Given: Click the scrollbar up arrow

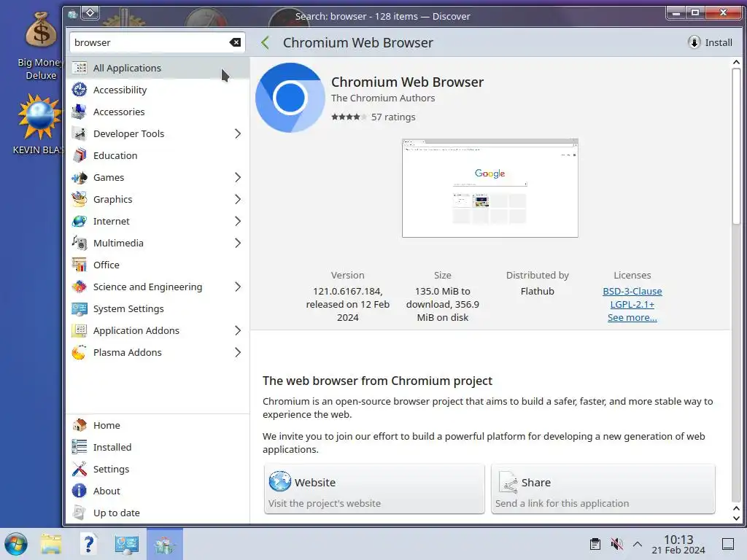Looking at the screenshot, I should (736, 63).
